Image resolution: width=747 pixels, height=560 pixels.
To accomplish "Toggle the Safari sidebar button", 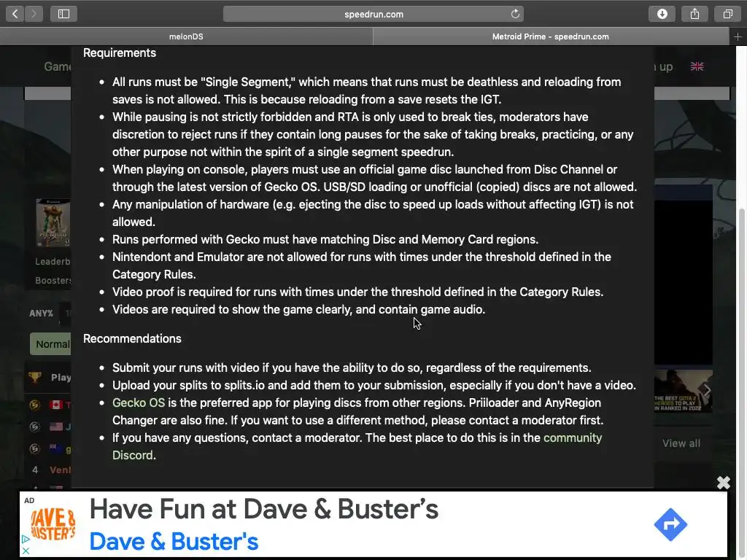I will point(64,14).
